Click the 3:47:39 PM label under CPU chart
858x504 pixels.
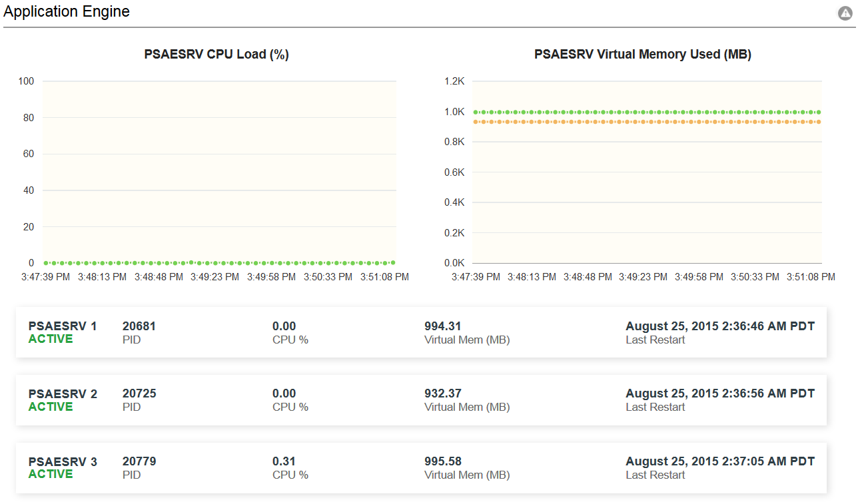45,277
